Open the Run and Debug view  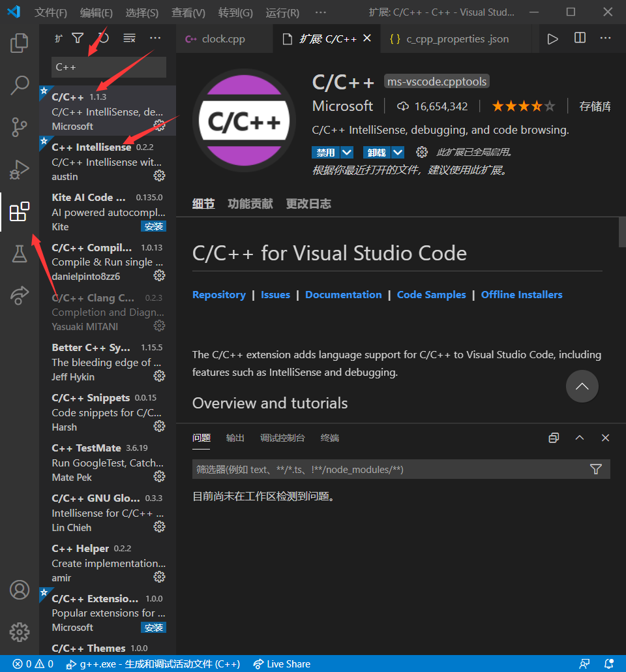point(20,169)
